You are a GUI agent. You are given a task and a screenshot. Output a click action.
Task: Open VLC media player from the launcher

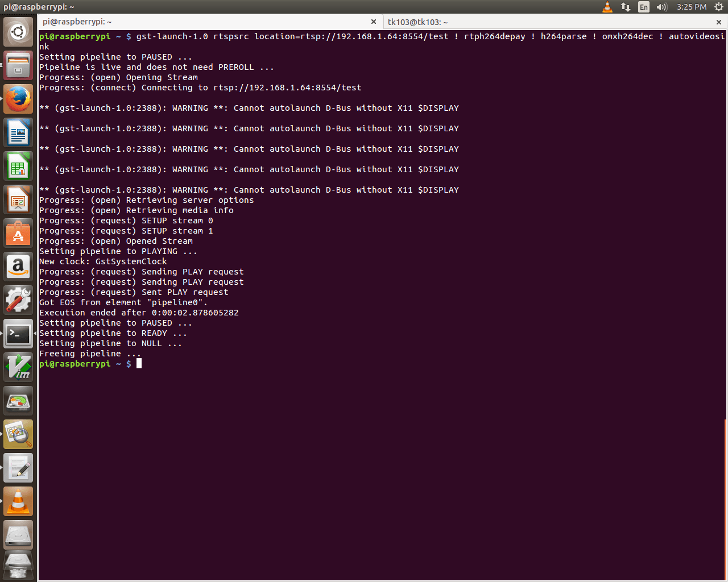pos(18,501)
